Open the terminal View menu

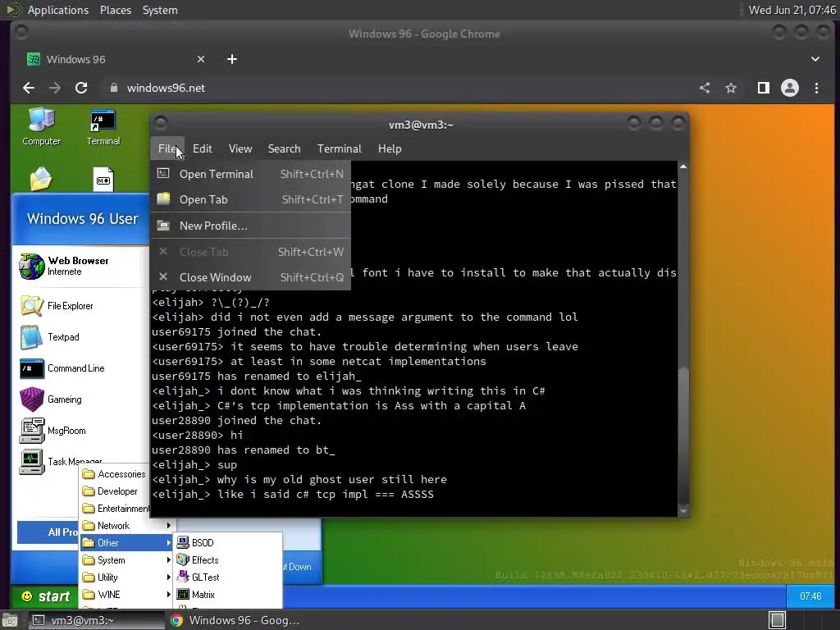tap(240, 148)
